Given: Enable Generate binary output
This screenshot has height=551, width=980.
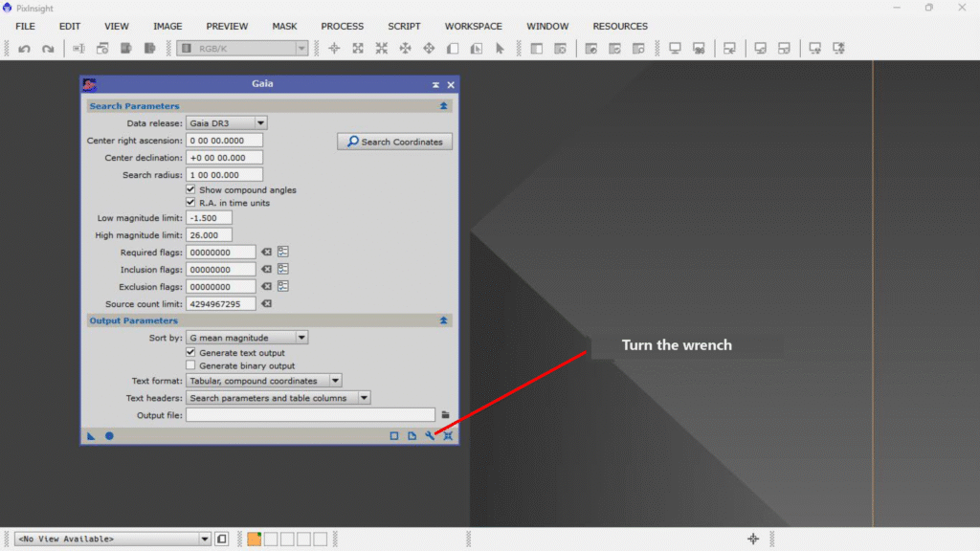Looking at the screenshot, I should [x=190, y=365].
